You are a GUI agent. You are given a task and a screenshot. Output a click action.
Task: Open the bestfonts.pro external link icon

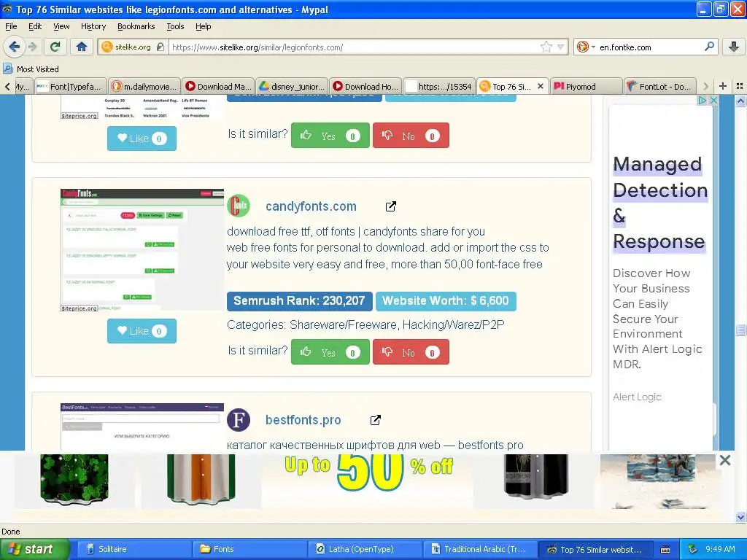(x=376, y=420)
